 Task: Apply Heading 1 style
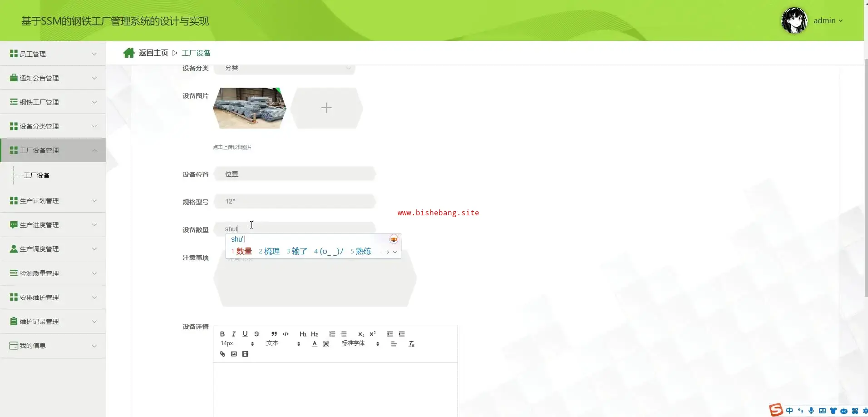[x=303, y=334]
